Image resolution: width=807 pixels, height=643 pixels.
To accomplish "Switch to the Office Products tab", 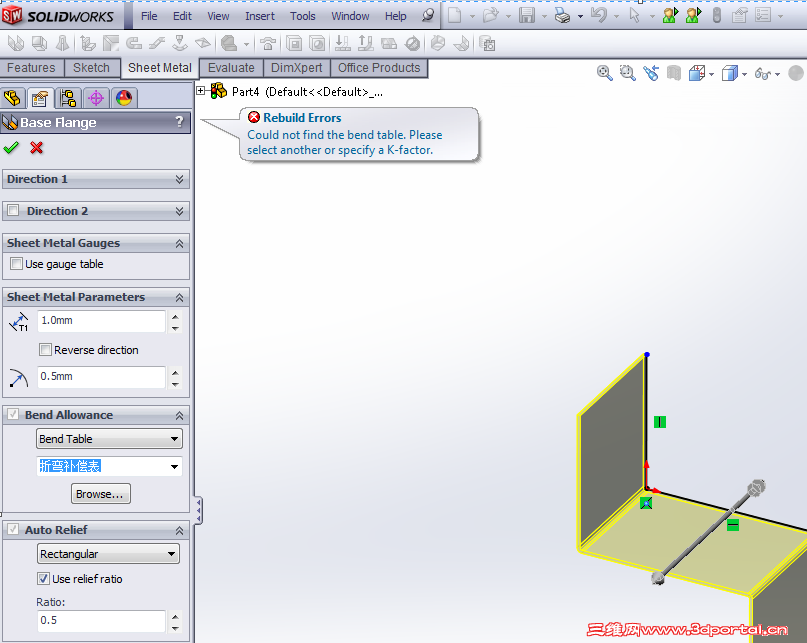I will 379,67.
